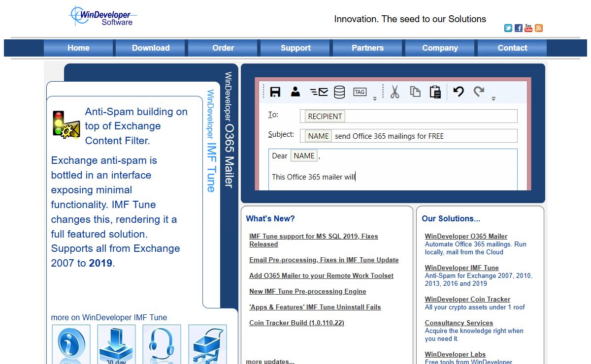Click 'Innovation. The seed to our Solutions' tagline
591x364 pixels.
click(410, 19)
